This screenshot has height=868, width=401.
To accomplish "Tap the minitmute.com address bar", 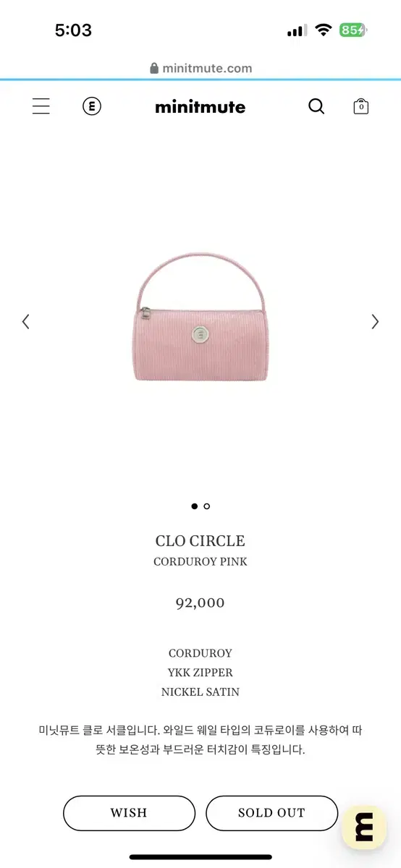I will pyautogui.click(x=200, y=69).
